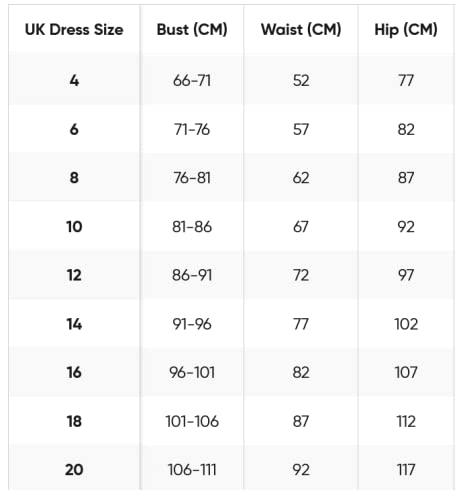The height and width of the screenshot is (500, 463).
Task: Select the size 8 row label
Action: click(74, 178)
